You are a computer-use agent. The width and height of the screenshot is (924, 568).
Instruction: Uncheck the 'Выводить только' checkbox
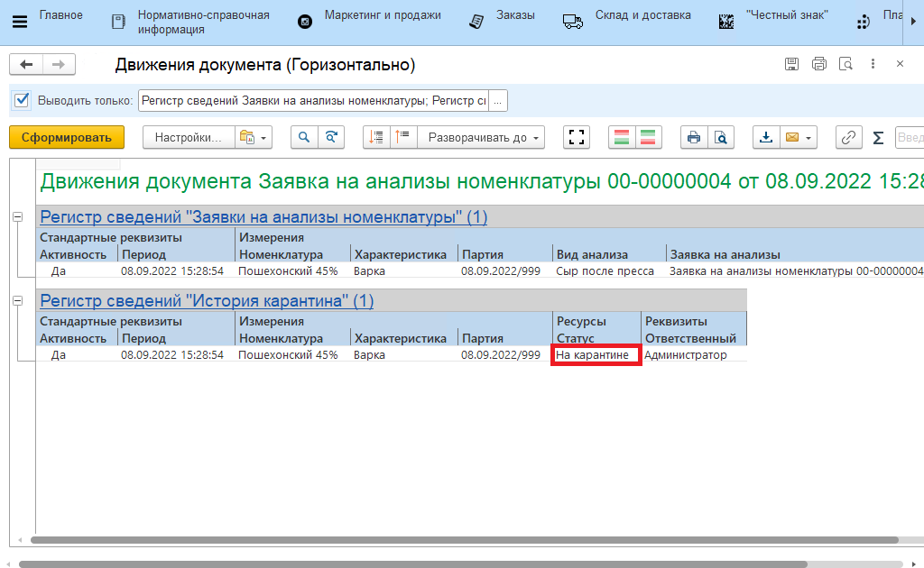coord(23,100)
